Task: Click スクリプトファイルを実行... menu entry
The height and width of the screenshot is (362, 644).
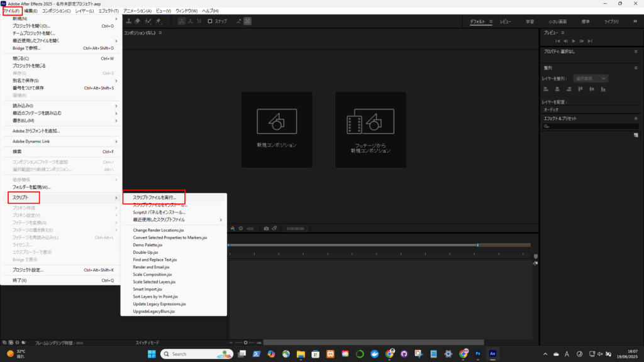Action: (154, 197)
